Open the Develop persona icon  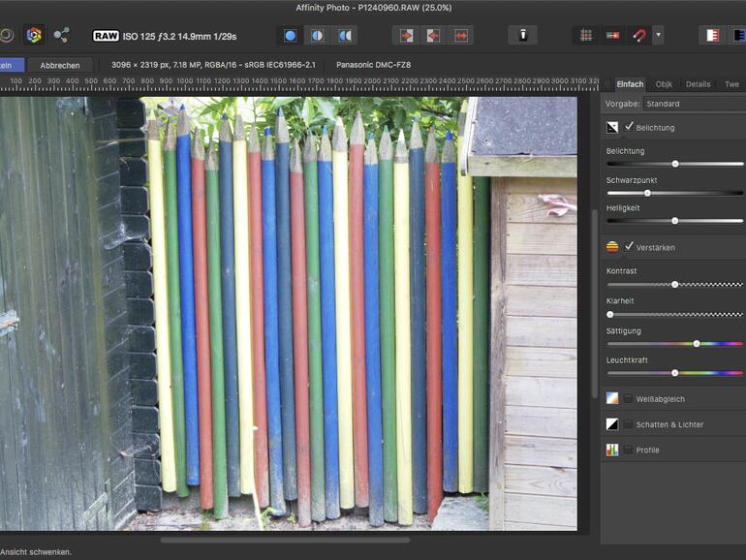[34, 36]
